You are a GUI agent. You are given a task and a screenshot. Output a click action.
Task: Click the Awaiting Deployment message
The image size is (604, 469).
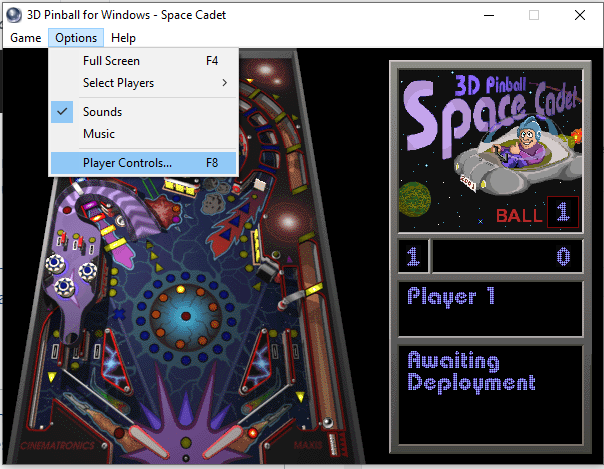(471, 372)
